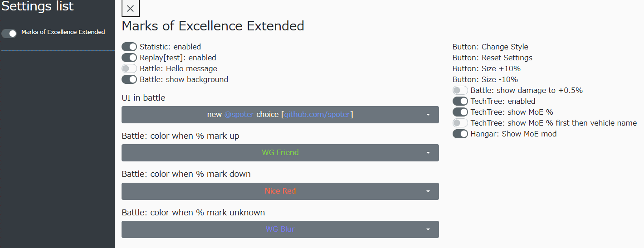
Task: Open the WG Blur color dropdown
Action: click(x=280, y=229)
